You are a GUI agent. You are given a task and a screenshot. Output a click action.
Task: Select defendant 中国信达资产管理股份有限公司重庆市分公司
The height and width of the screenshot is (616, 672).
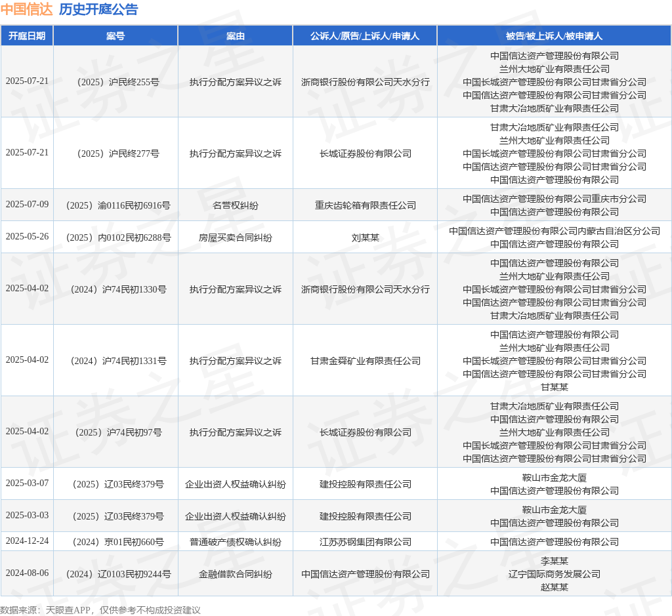pyautogui.click(x=554, y=199)
